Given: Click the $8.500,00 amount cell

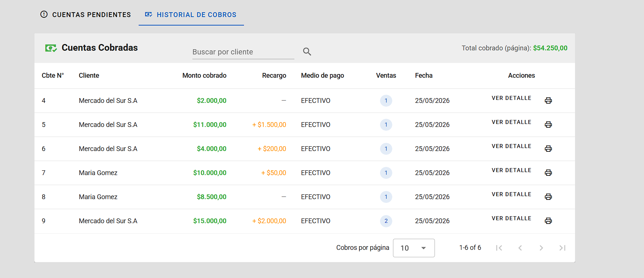Looking at the screenshot, I should click(x=212, y=197).
